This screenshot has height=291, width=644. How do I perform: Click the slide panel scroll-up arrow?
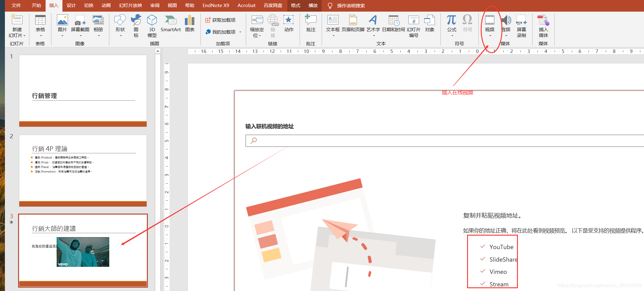158,51
